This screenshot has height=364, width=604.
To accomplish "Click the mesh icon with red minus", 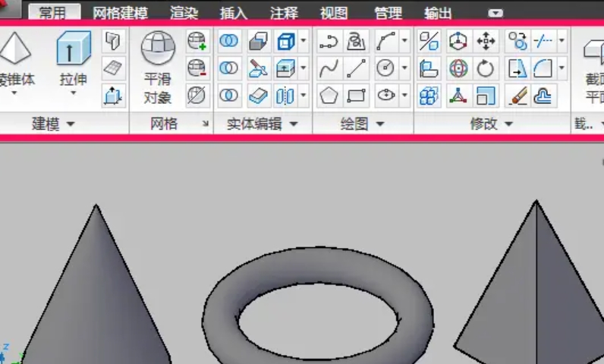I will pyautogui.click(x=197, y=68).
